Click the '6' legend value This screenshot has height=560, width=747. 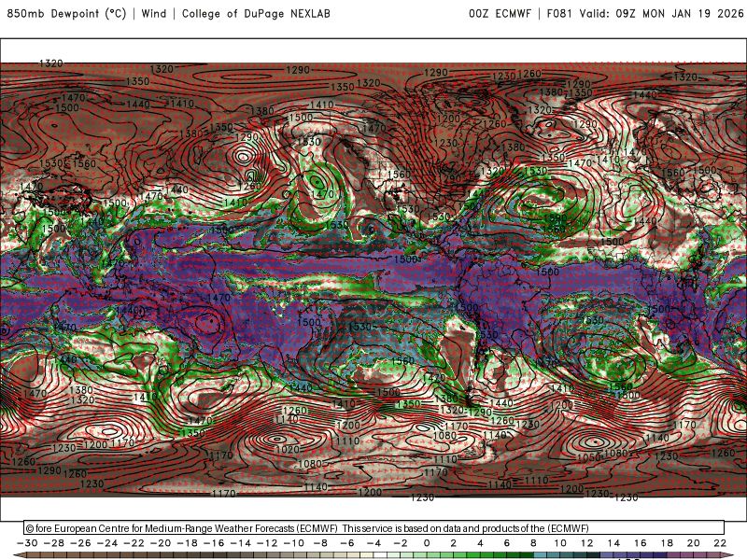coord(507,543)
